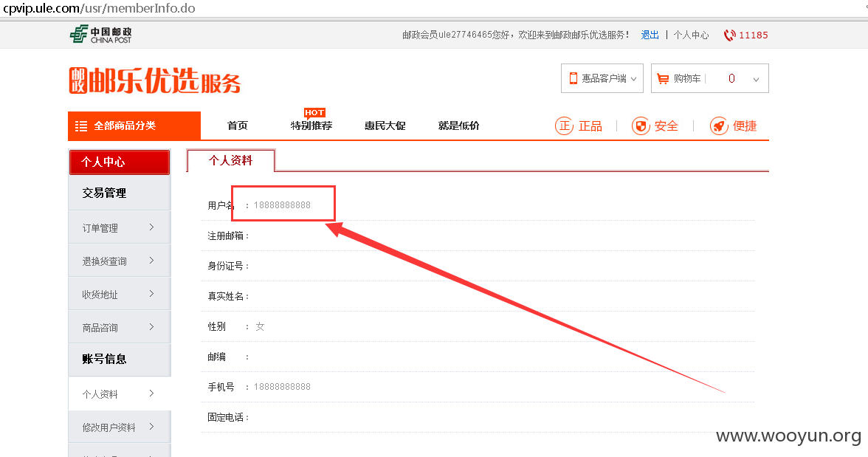868x457 pixels.
Task: Click the hotline number 11185
Action: (754, 35)
